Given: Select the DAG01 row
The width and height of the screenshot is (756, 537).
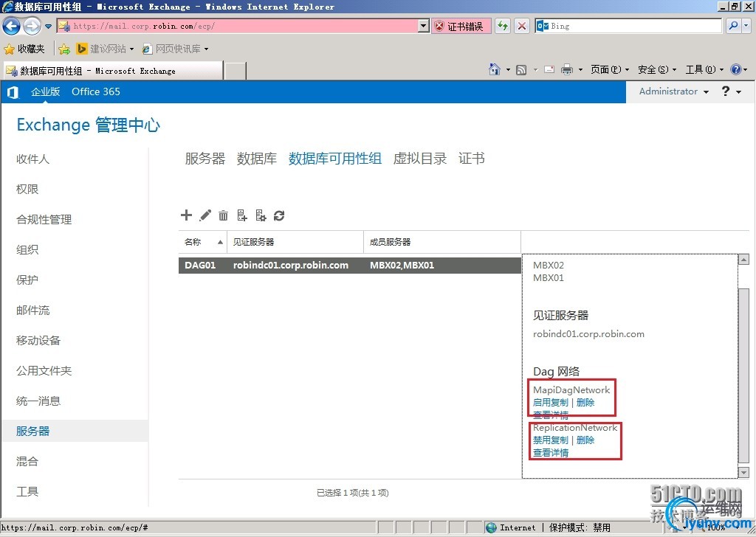Looking at the screenshot, I should point(349,266).
